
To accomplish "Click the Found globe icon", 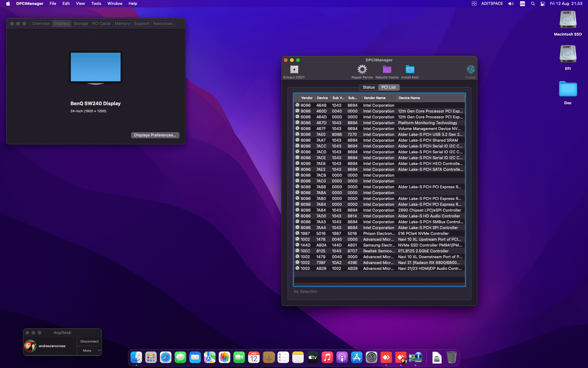I will click(x=470, y=70).
